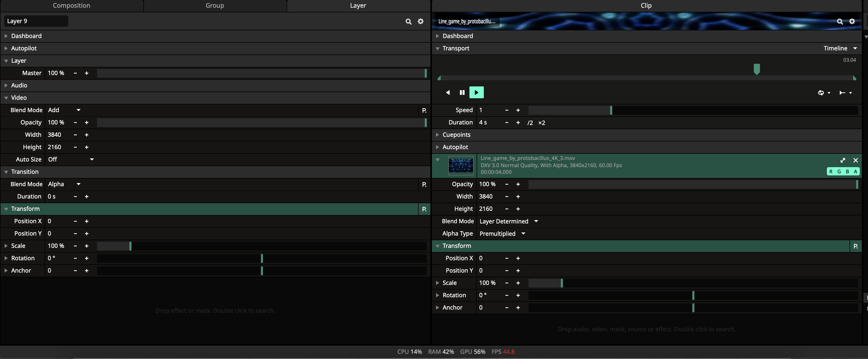
Task: Toggle the A alpha channel button
Action: point(855,172)
